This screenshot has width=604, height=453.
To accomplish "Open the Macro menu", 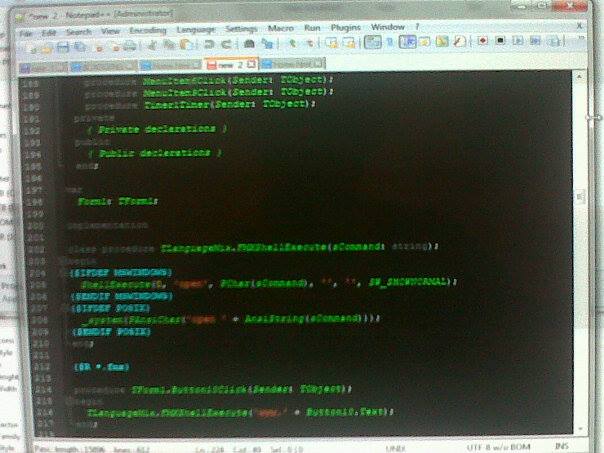I will [281, 28].
